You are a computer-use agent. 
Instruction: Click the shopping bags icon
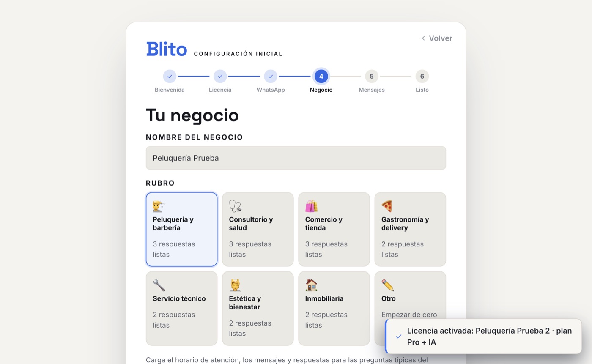pos(311,206)
